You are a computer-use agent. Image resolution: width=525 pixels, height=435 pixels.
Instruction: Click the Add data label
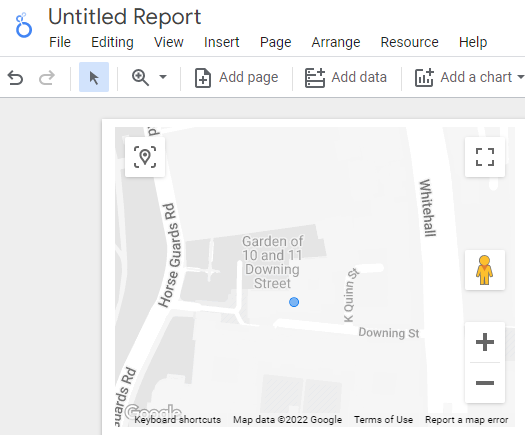pyautogui.click(x=359, y=77)
